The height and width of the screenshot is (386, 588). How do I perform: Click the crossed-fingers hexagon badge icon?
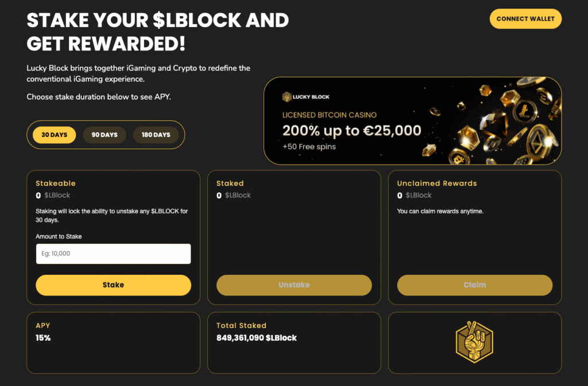coord(474,341)
